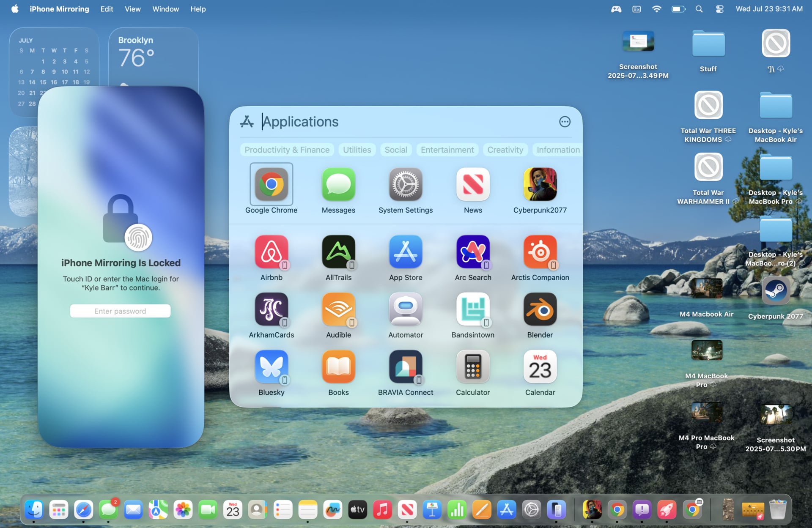Launch Arctis Companion app
Viewport: 812px width, 528px height.
pos(540,252)
